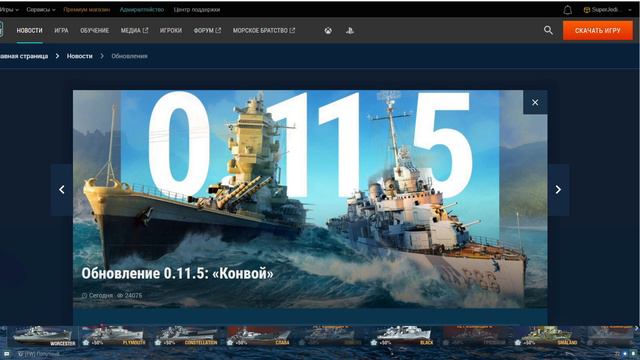The width and height of the screenshot is (640, 360).
Task: Open the Медиа menu item
Action: tap(134, 31)
